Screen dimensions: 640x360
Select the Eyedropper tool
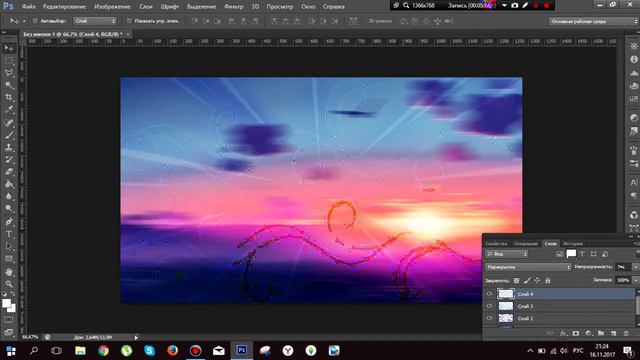coord(9,109)
